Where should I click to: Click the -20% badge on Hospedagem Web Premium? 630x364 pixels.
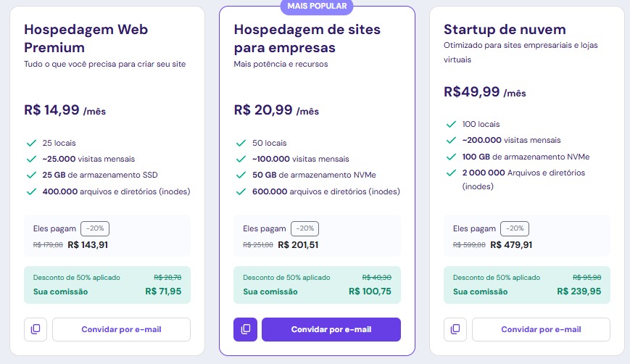pos(94,228)
